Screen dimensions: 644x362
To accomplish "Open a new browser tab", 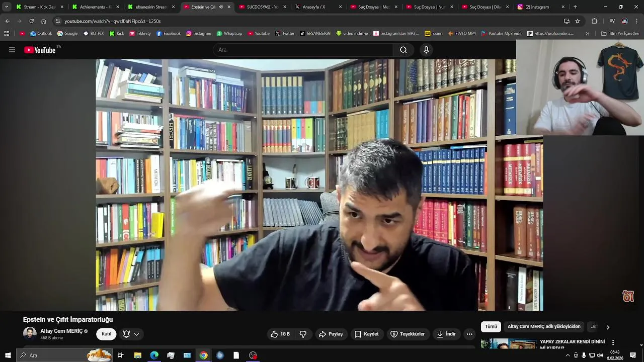I will pyautogui.click(x=575, y=7).
